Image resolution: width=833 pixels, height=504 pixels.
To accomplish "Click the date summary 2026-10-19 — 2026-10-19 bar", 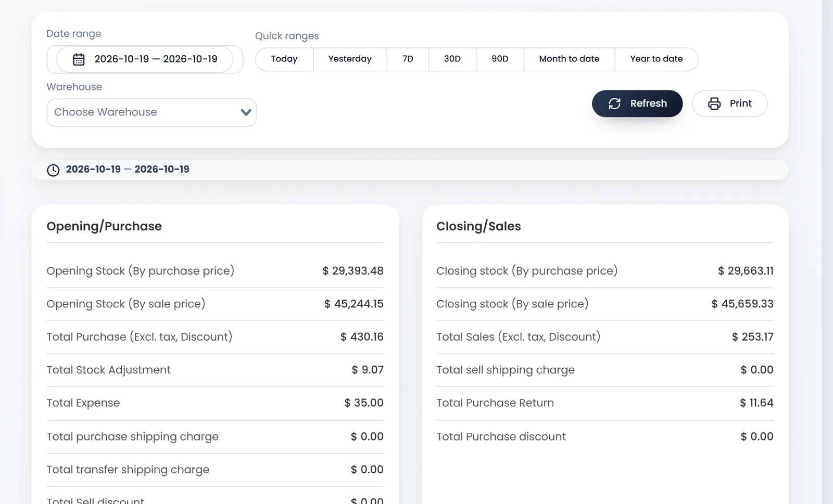I will click(410, 170).
